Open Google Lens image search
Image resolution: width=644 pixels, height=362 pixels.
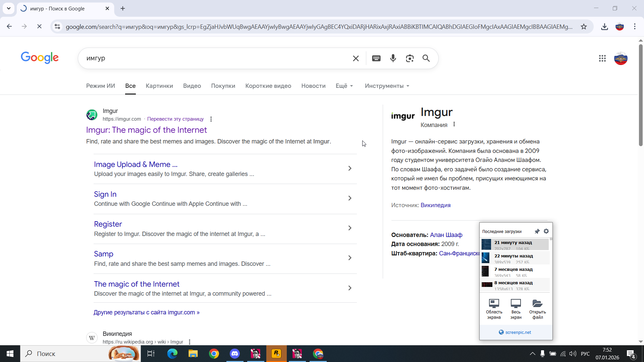[410, 58]
